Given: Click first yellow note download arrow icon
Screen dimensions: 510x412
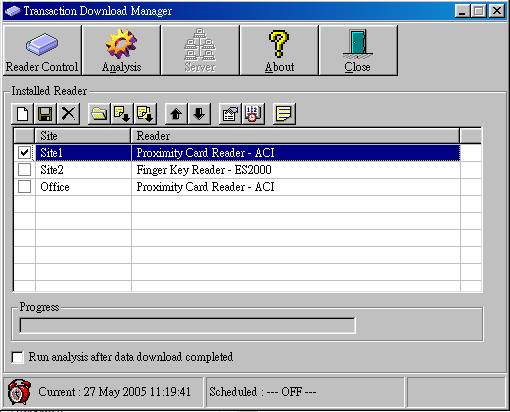Looking at the screenshot, I should click(122, 114).
